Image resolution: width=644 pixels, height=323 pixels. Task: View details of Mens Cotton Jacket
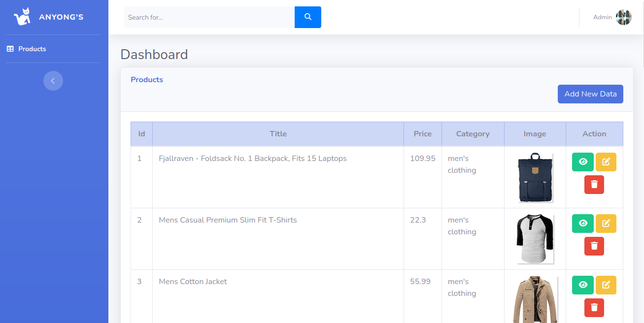click(583, 285)
